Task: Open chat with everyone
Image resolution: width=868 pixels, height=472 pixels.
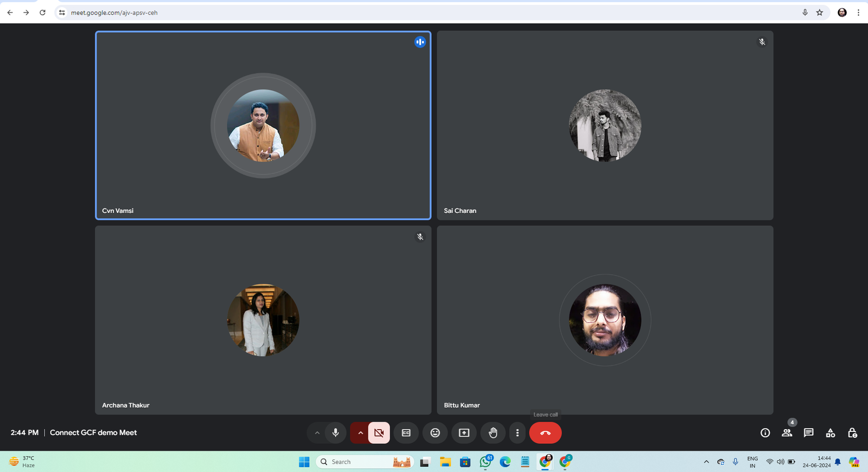Action: 808,433
